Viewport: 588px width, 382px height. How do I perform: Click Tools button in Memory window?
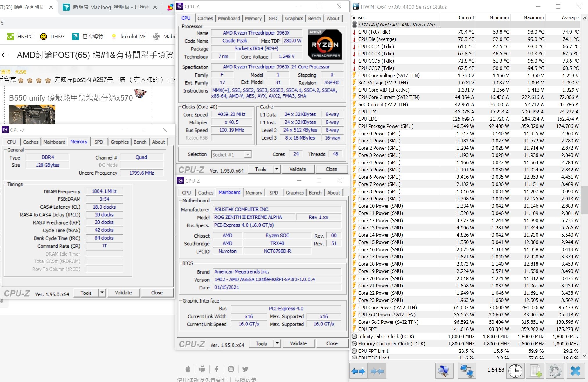(86, 293)
